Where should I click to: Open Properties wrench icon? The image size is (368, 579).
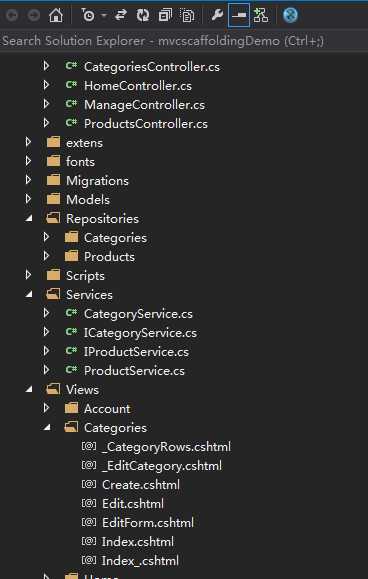tap(217, 16)
